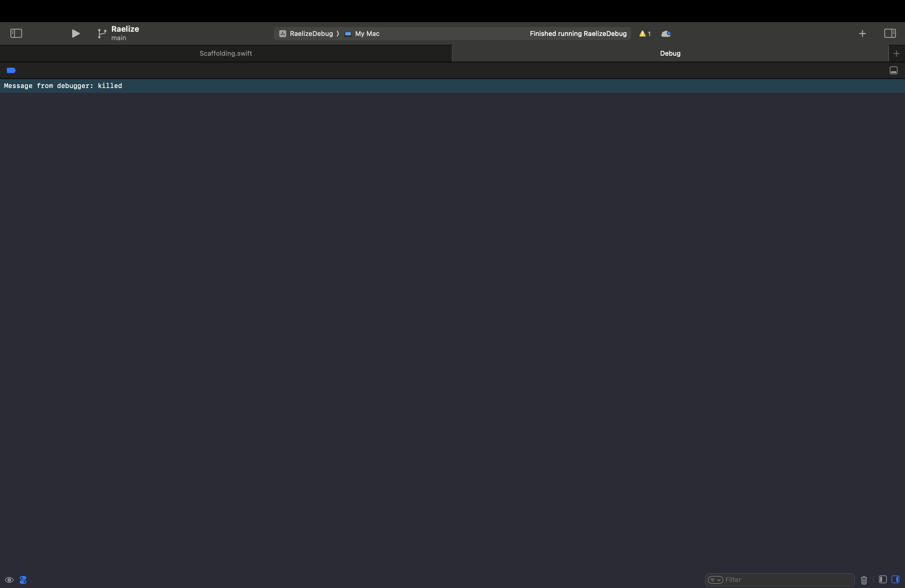This screenshot has height=588, width=905.
Task: Create a new editor tab with the plus button
Action: pyautogui.click(x=862, y=34)
